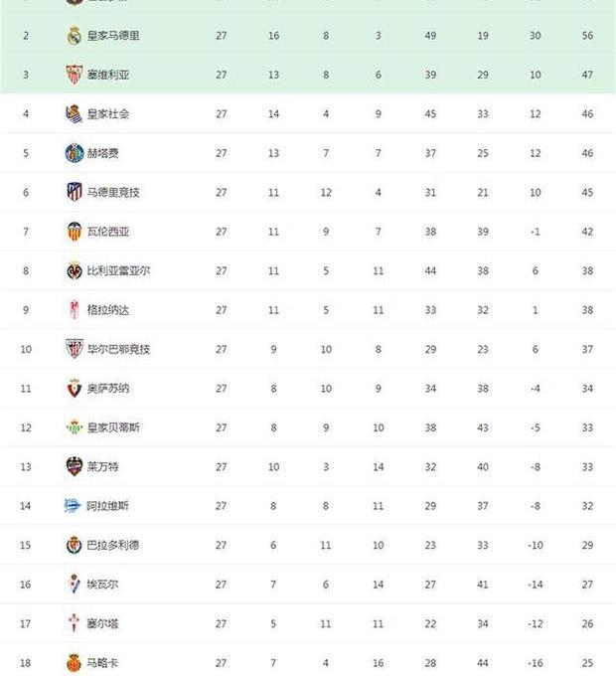The width and height of the screenshot is (616, 676).
Task: Select the rank 16 埃瓦尔 row
Action: [308, 585]
